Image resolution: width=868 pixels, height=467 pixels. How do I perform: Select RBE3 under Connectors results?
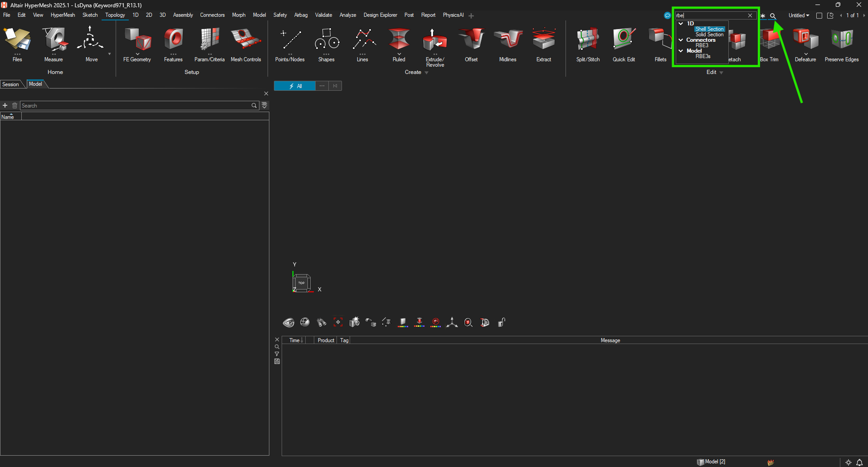click(702, 45)
